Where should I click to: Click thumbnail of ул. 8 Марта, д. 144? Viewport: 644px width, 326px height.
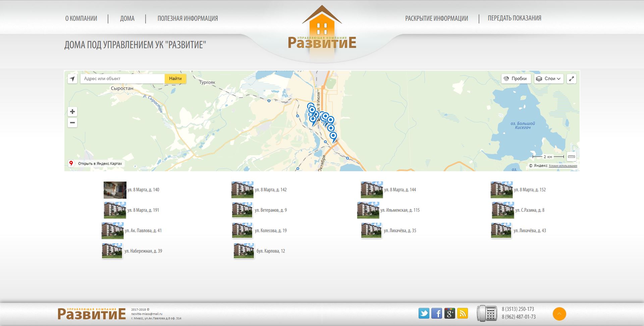click(372, 190)
